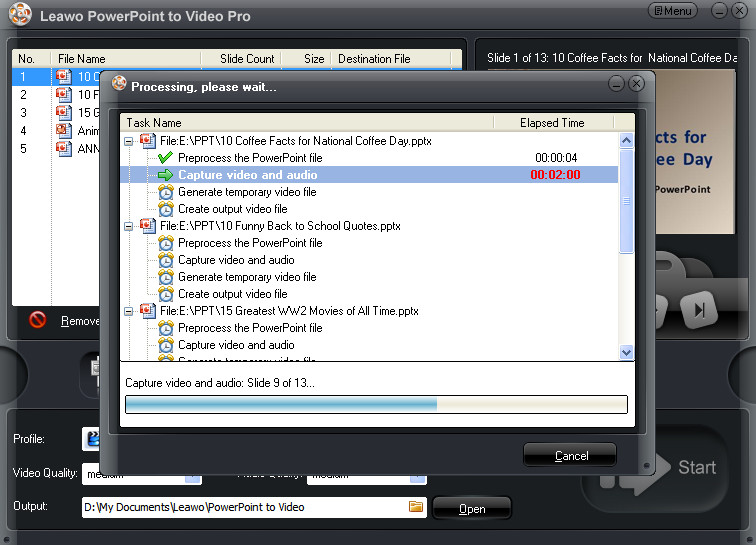The height and width of the screenshot is (545, 756).
Task: Click the slide preview thumbnail
Action: tap(695, 152)
